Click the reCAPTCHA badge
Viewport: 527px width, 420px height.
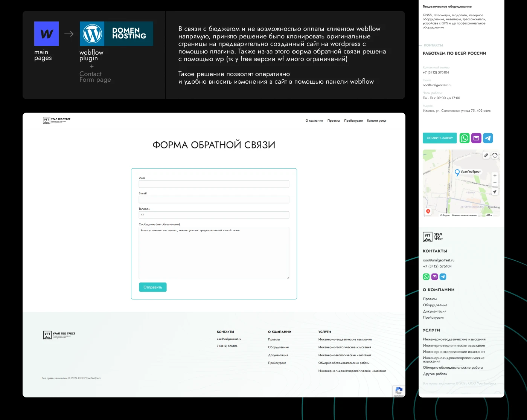(x=399, y=391)
